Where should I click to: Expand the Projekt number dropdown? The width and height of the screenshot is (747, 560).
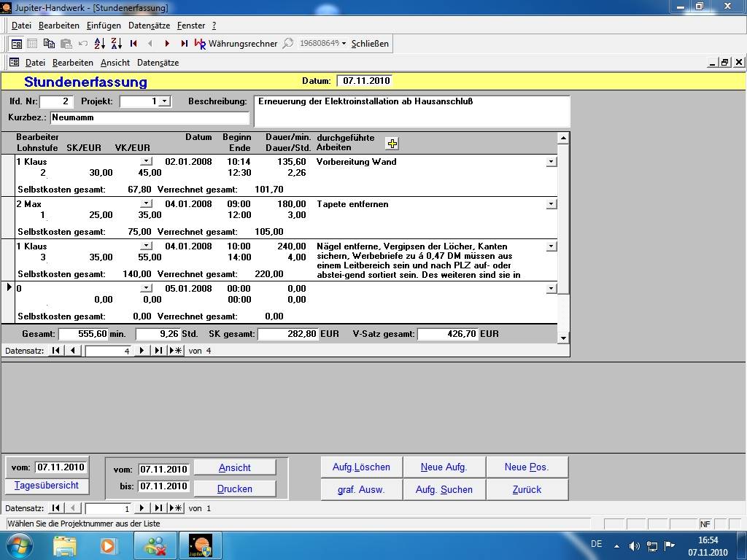tap(165, 101)
